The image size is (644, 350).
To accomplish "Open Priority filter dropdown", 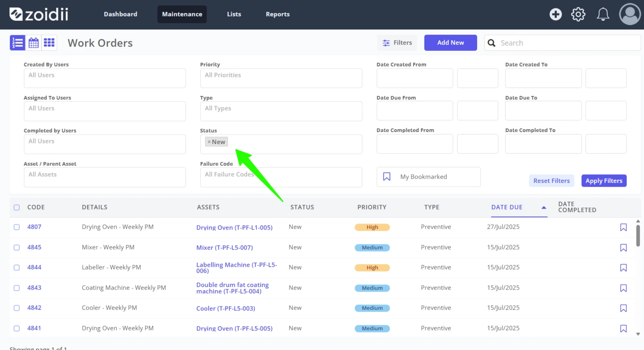I will click(x=281, y=78).
